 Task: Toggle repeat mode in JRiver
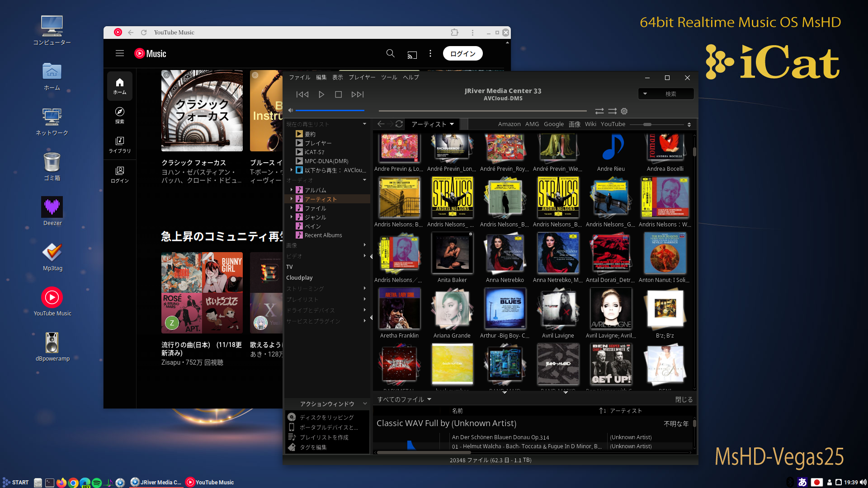[599, 111]
